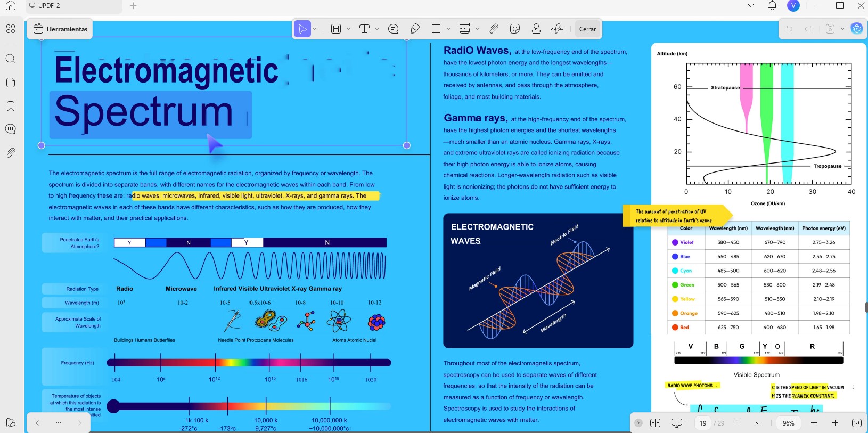
Task: Switch to the UPDF-2 tab
Action: [x=73, y=6]
